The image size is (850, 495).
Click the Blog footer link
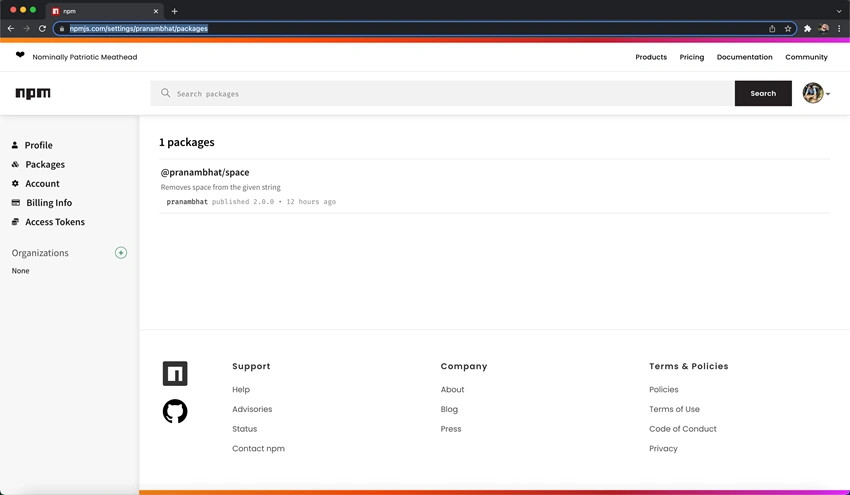[449, 409]
